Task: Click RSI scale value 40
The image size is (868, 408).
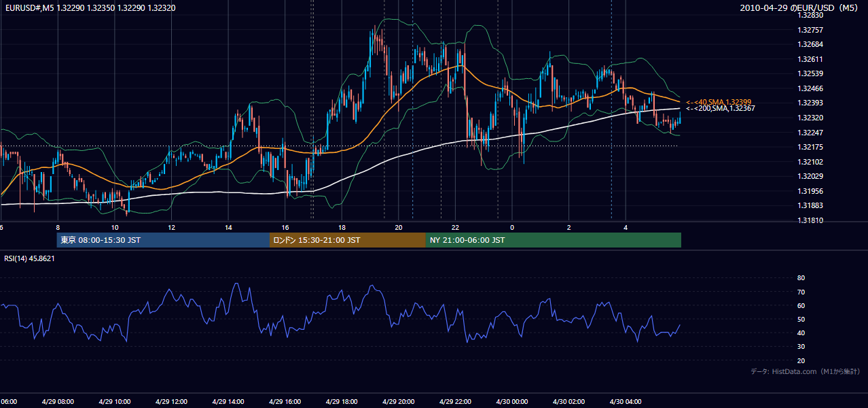Action: pos(801,333)
